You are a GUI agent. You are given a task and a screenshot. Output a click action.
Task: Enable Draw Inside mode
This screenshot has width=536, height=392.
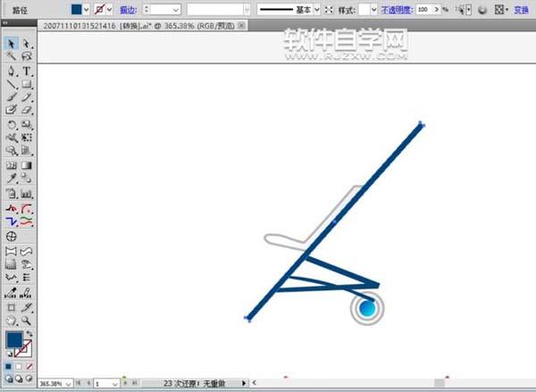pos(29,379)
